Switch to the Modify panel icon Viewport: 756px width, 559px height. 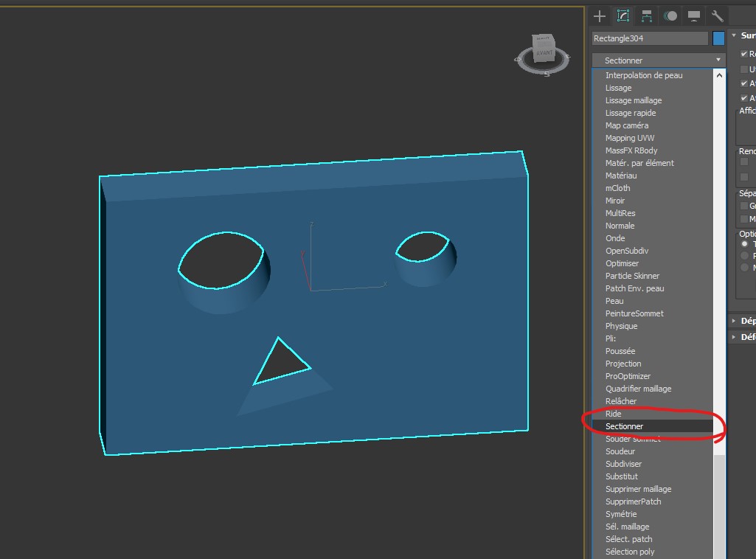(623, 16)
